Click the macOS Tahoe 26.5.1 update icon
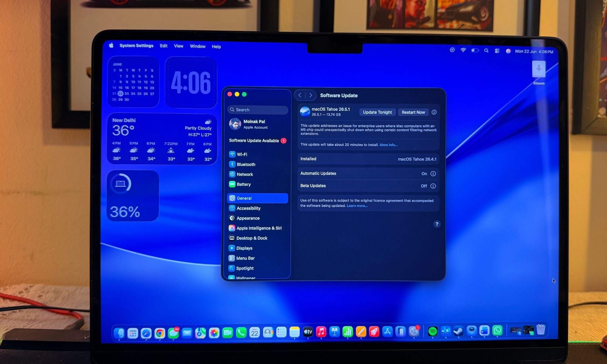The width and height of the screenshot is (607, 364). pos(305,112)
